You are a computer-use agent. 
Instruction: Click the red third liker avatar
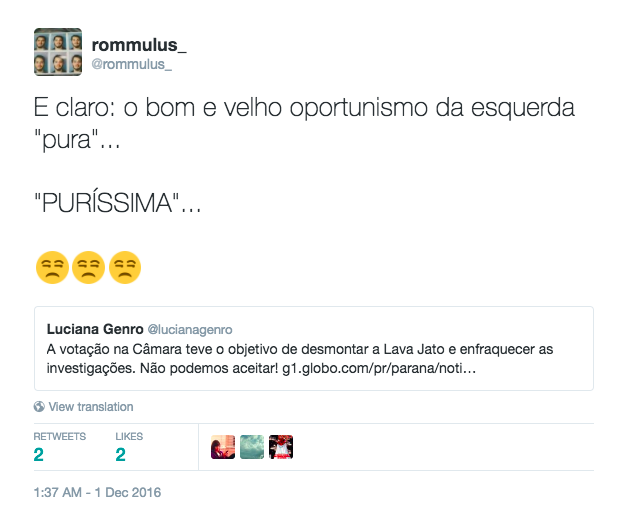[x=281, y=447]
